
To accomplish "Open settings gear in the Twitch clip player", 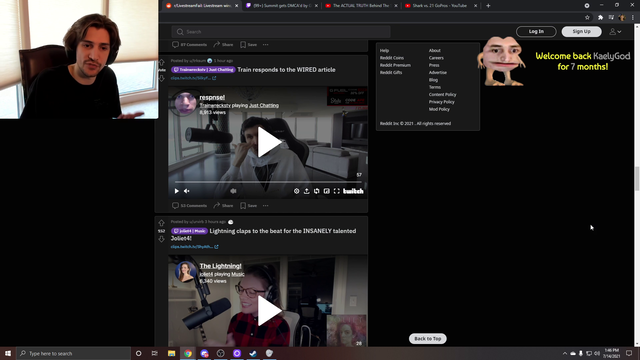I will click(x=296, y=191).
